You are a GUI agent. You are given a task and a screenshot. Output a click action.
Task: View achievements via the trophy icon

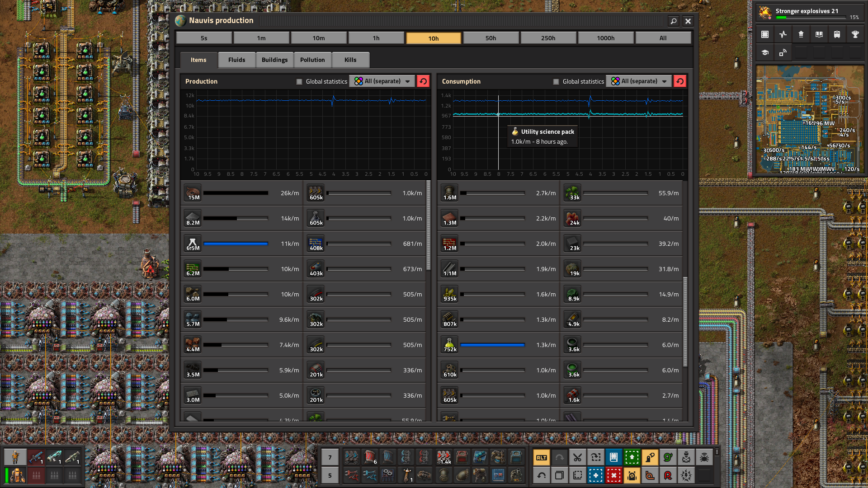[855, 34]
